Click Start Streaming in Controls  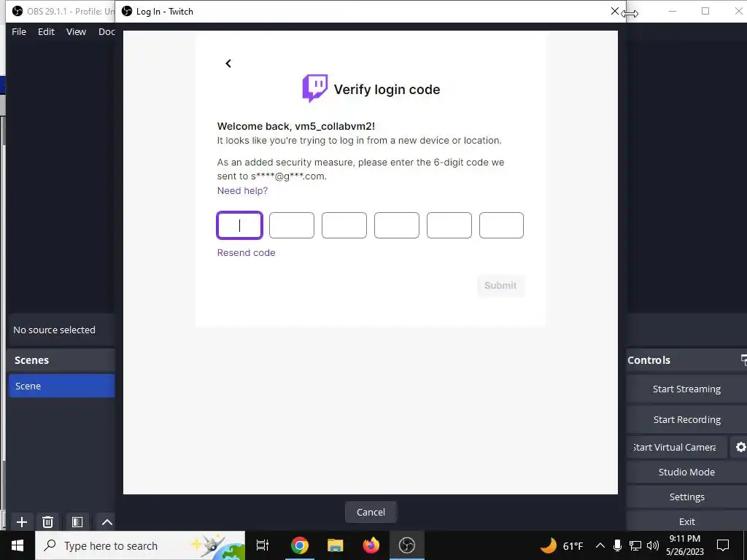686,389
